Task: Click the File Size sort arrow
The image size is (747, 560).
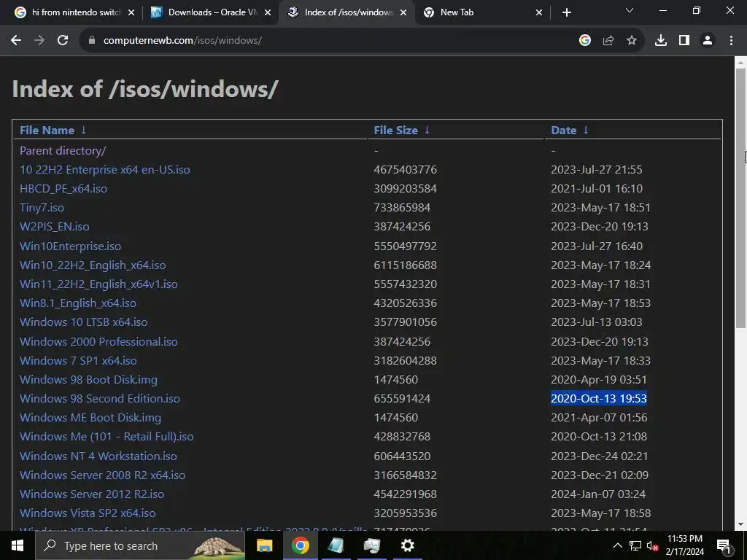Action: (427, 130)
